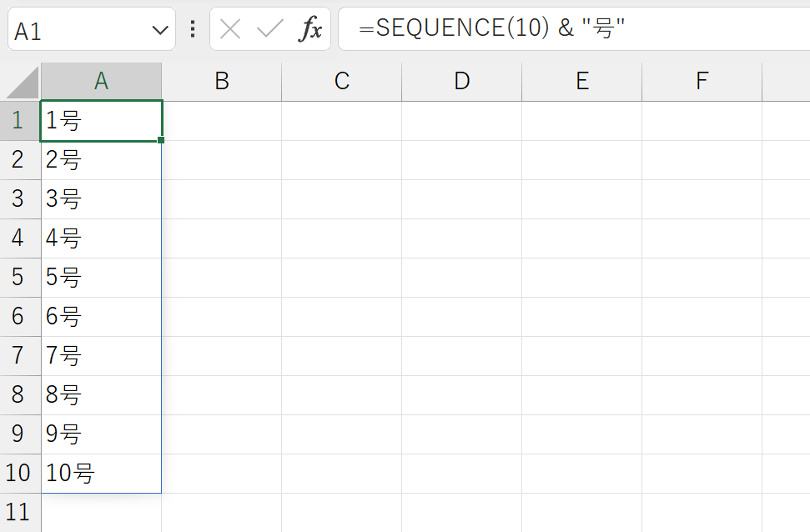Select cell containing 6号

pyautogui.click(x=101, y=317)
